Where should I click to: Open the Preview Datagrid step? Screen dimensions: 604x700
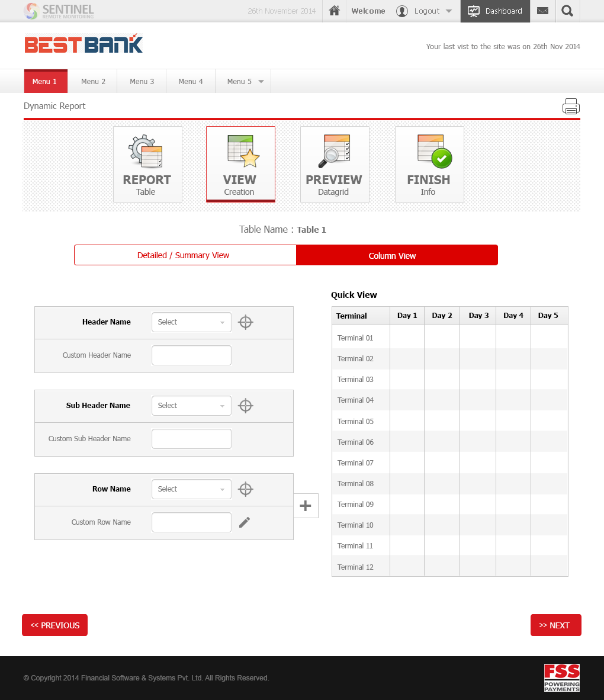pyautogui.click(x=335, y=164)
